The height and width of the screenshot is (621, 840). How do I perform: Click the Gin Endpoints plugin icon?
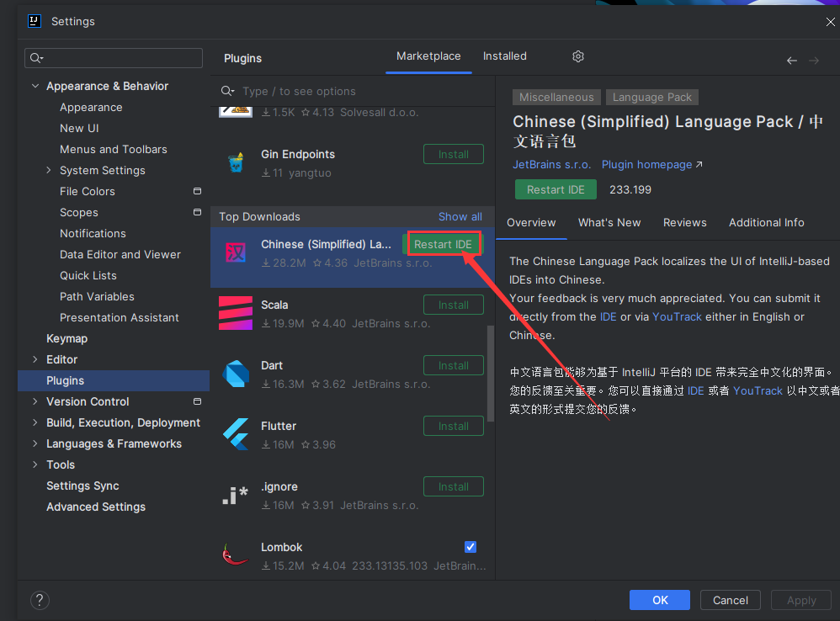coord(236,162)
